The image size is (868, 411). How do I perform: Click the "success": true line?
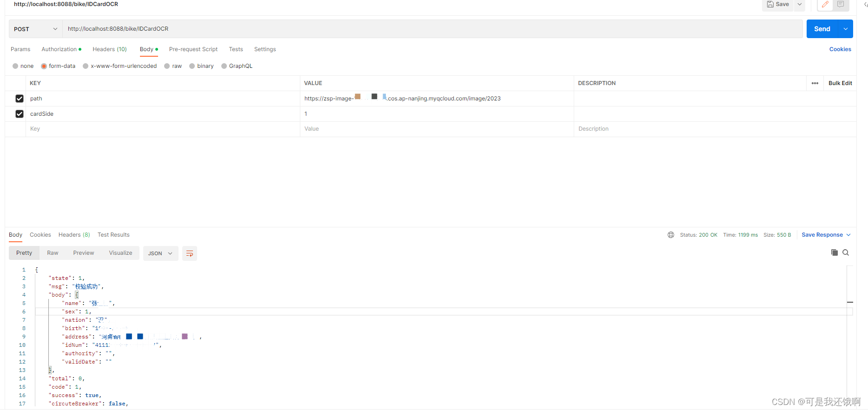(x=75, y=395)
